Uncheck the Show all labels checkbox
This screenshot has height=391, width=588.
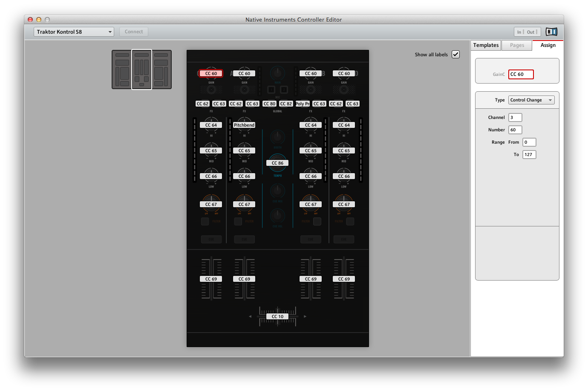coord(455,54)
